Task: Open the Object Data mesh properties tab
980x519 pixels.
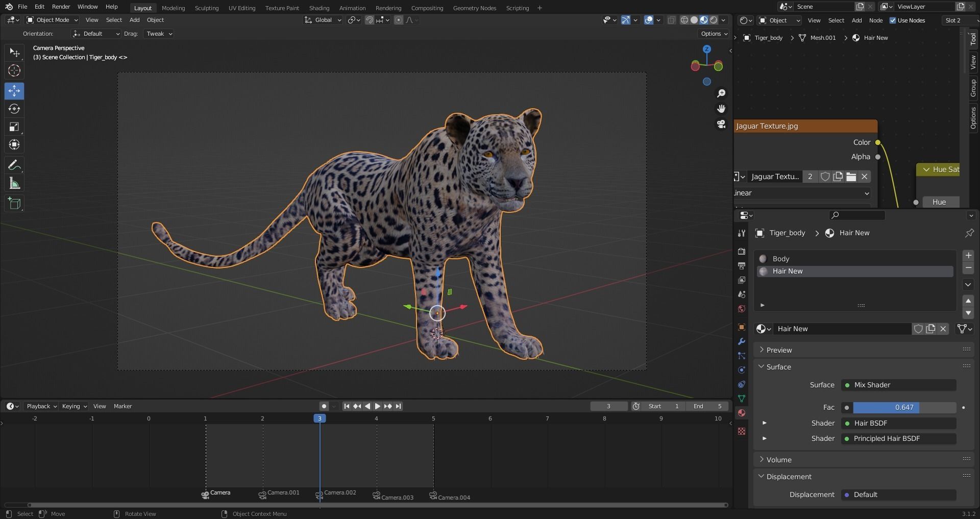Action: coord(742,399)
